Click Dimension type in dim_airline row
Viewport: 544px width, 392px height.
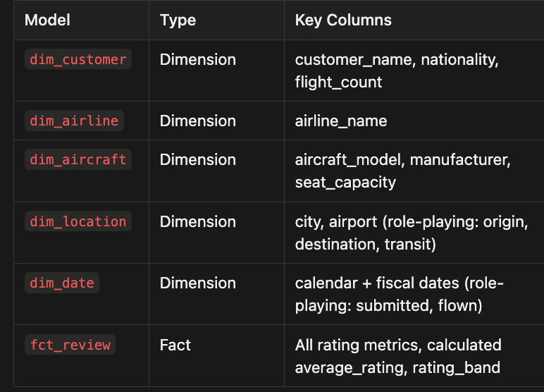[x=198, y=121]
